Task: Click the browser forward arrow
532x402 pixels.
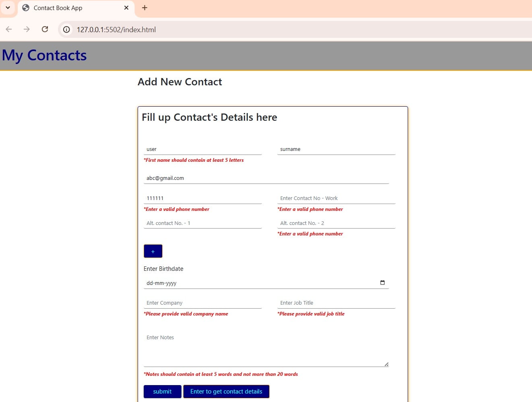Action: [x=27, y=29]
